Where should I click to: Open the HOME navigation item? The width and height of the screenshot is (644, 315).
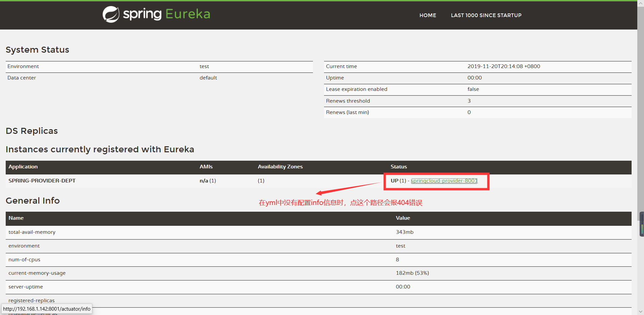tap(428, 15)
